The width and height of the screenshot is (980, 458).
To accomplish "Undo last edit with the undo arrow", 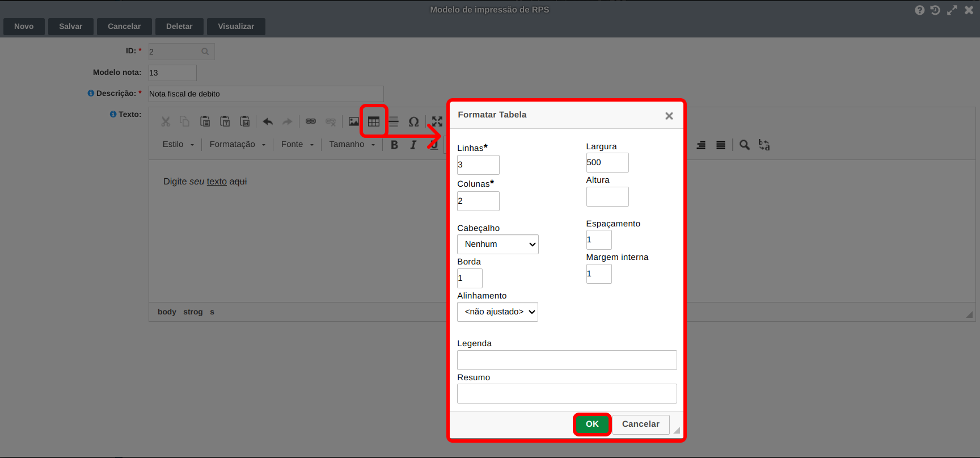I will 268,121.
